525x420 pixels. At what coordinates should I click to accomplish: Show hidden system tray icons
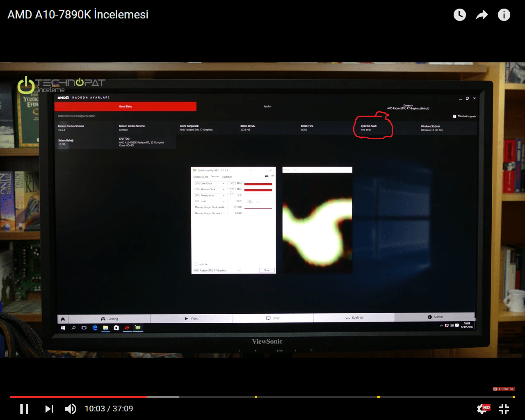pyautogui.click(x=441, y=326)
